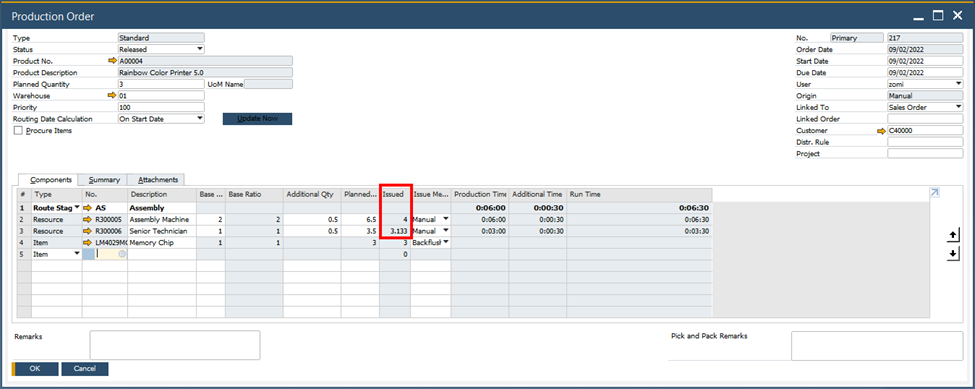This screenshot has height=389, width=975.
Task: Open Issue Method dropdown for Memory Chip
Action: click(445, 242)
